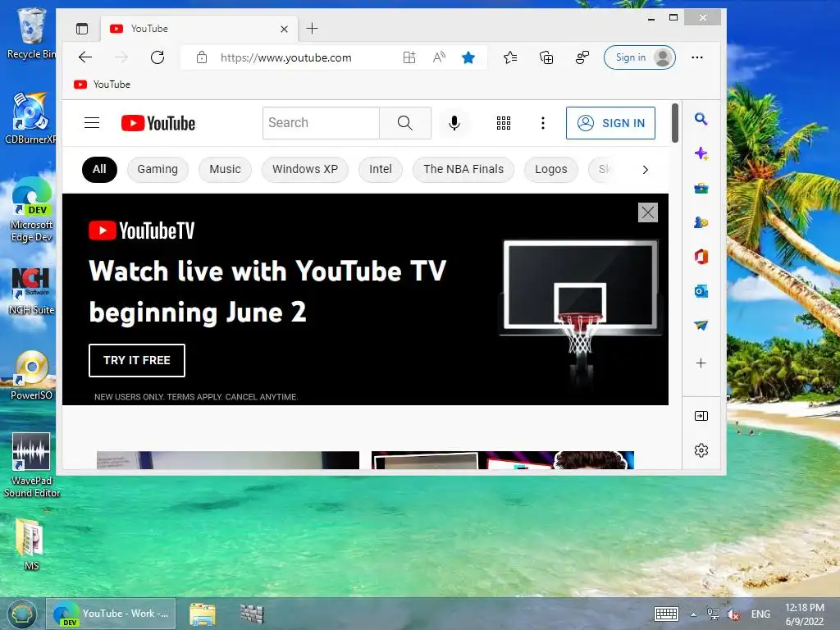Open the taskbar clock showing 12:18 PM
Viewport: 840px width, 630px height.
pyautogui.click(x=804, y=614)
